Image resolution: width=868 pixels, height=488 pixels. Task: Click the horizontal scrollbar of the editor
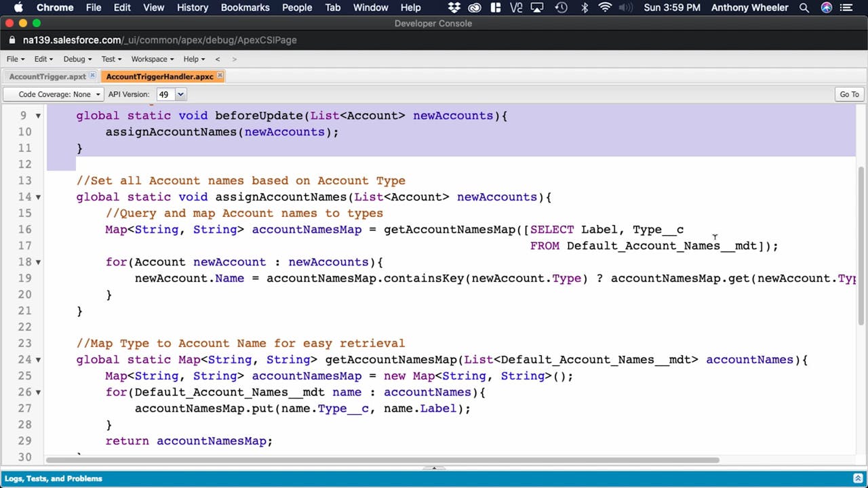pyautogui.click(x=382, y=460)
